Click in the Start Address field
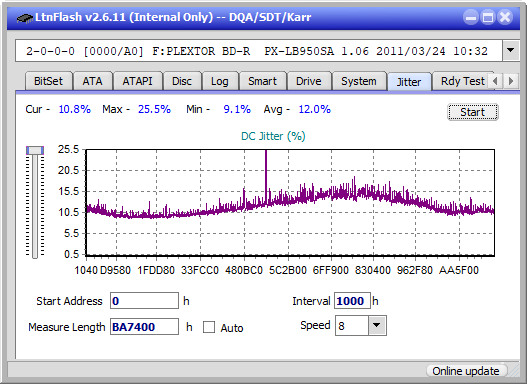 [x=144, y=301]
